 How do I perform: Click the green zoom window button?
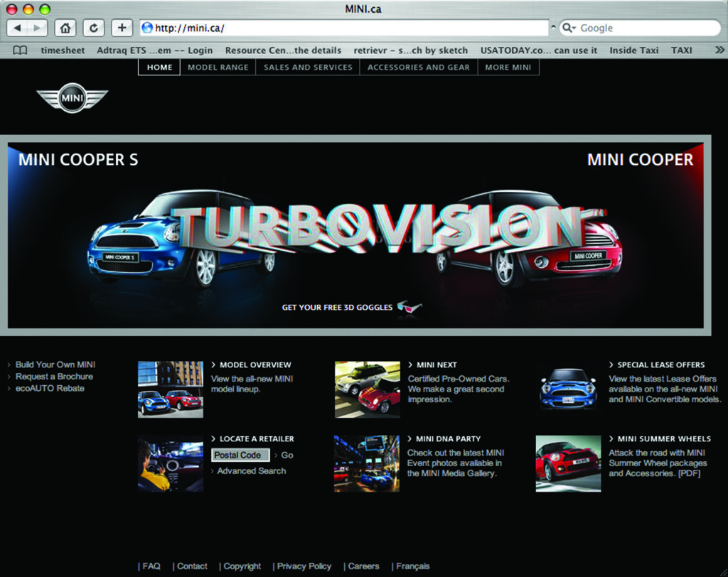[x=45, y=9]
